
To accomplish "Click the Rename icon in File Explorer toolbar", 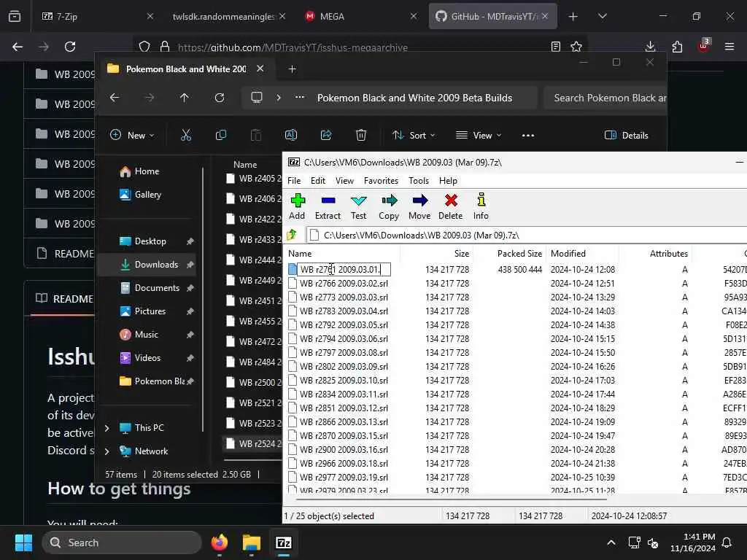I will [290, 135].
